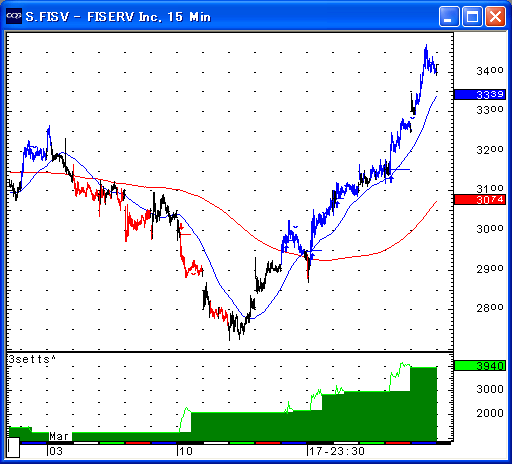Click the 2900 price scale label
Image resolution: width=512 pixels, height=464 pixels.
(x=490, y=269)
